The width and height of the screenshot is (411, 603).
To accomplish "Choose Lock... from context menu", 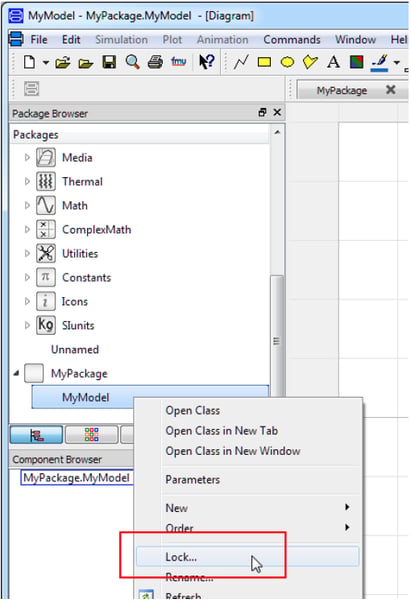I will pos(248,557).
